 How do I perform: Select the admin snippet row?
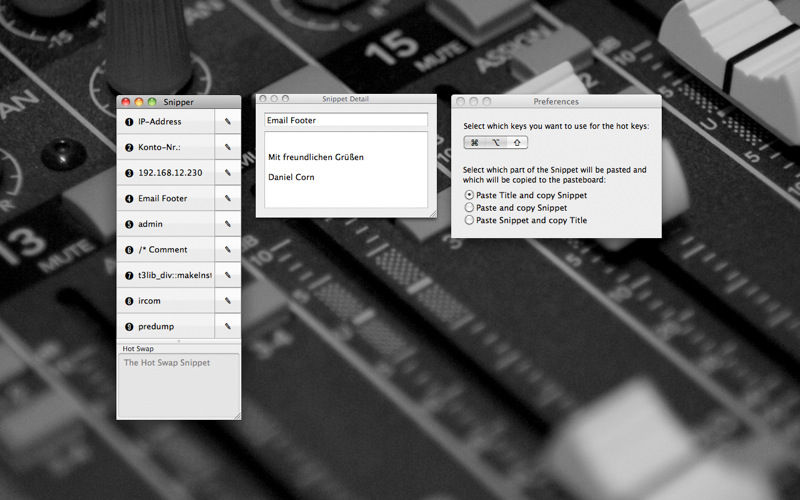[166, 223]
